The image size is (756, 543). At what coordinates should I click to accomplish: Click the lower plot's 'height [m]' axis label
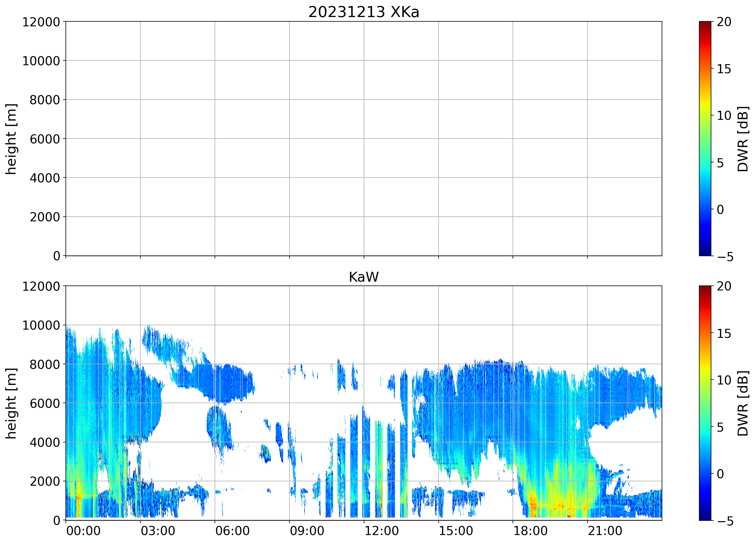point(11,403)
